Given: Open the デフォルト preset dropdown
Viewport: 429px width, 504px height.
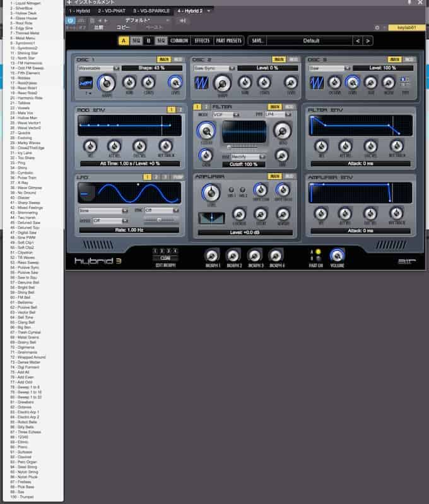Looking at the screenshot, I should pos(147,21).
